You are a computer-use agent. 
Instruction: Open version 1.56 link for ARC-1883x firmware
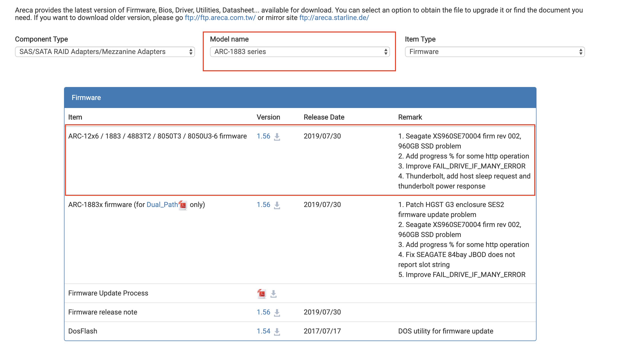coord(263,205)
